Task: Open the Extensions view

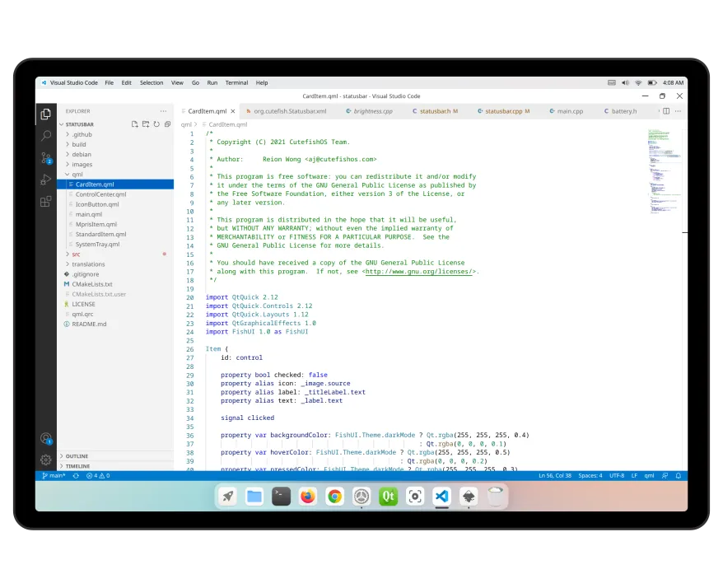Action: (x=45, y=202)
